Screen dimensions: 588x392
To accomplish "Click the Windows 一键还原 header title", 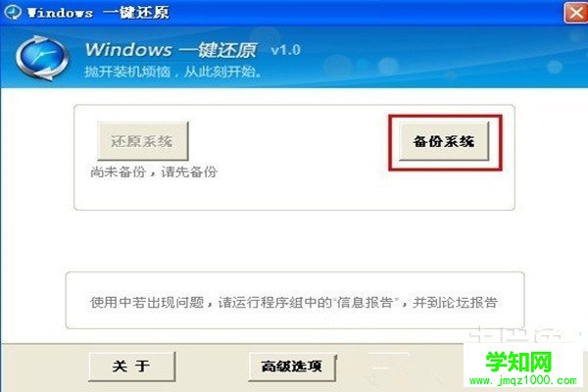I will pos(171,50).
